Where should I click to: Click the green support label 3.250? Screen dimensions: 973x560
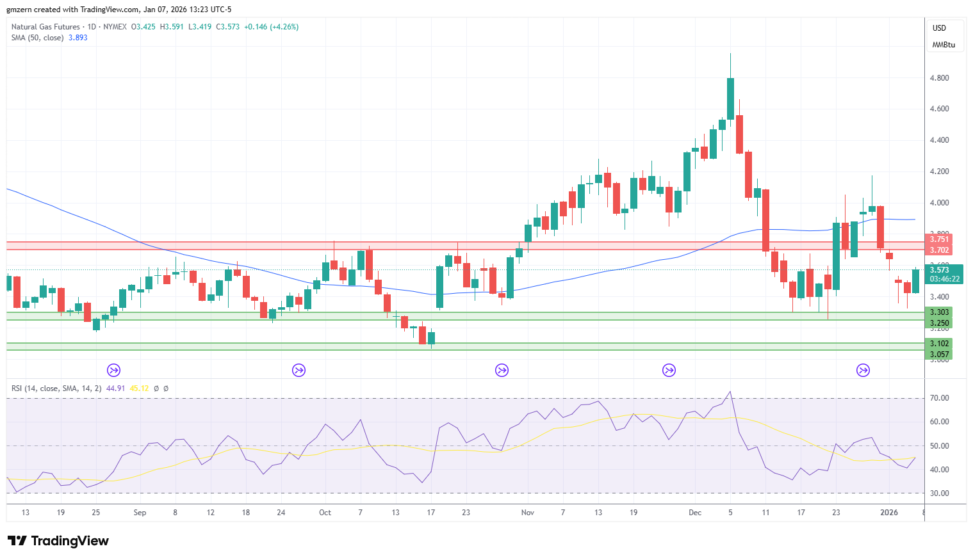click(x=939, y=323)
